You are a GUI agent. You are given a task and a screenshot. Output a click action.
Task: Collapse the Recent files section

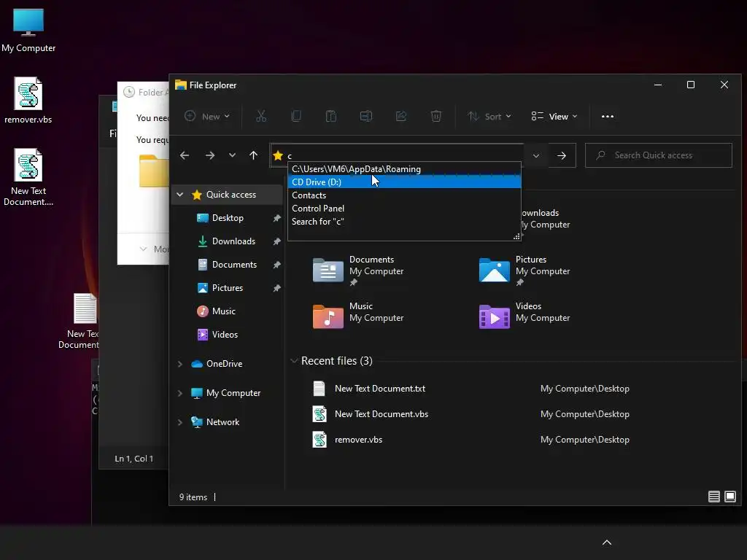[294, 361]
